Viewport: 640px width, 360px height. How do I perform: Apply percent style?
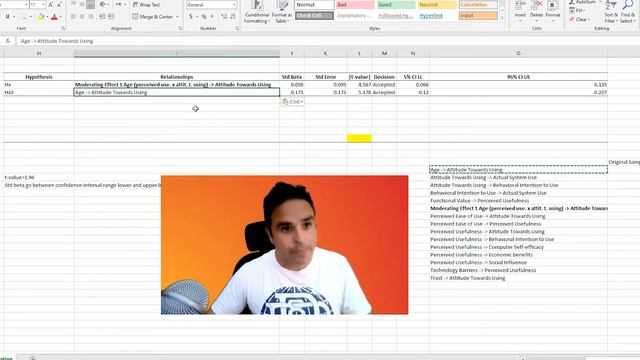204,17
